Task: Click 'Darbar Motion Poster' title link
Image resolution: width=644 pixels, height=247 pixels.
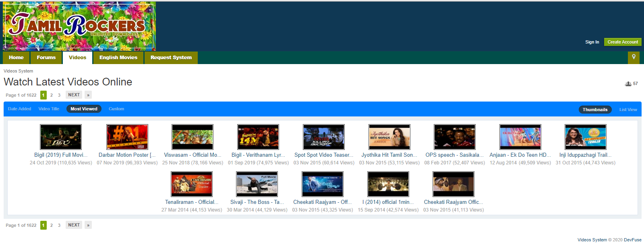Action: click(127, 155)
